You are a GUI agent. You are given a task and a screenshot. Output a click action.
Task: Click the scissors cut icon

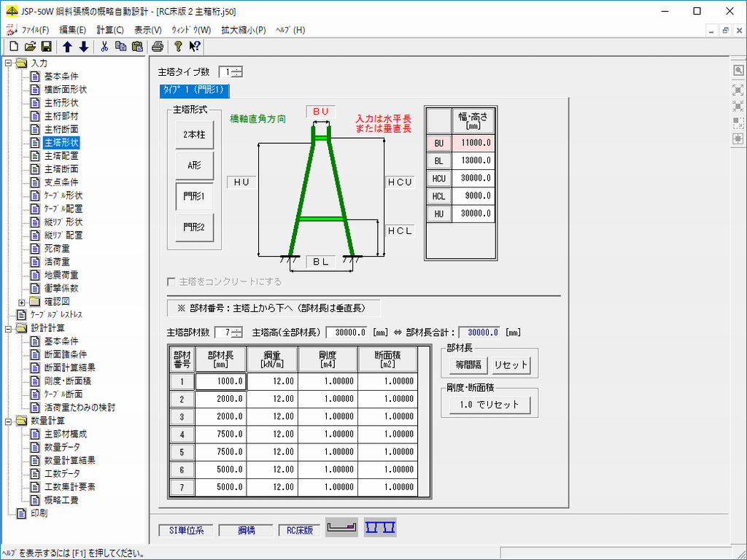[104, 47]
